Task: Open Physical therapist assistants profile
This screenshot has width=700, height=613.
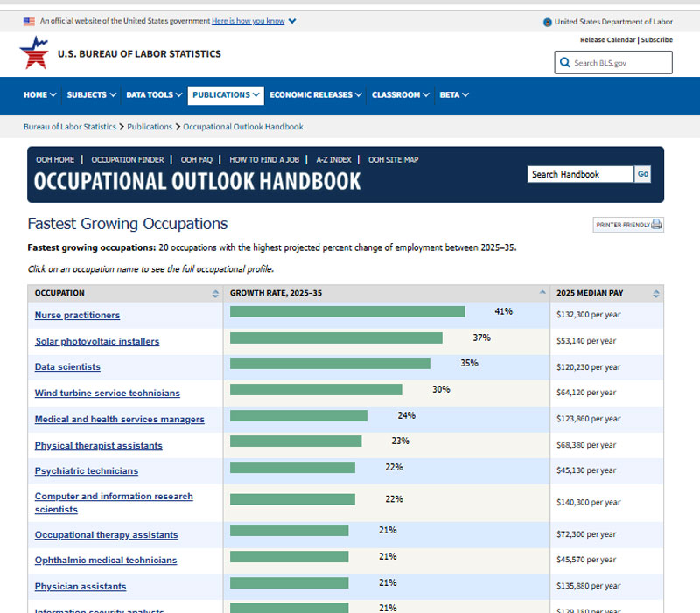Action: point(99,446)
